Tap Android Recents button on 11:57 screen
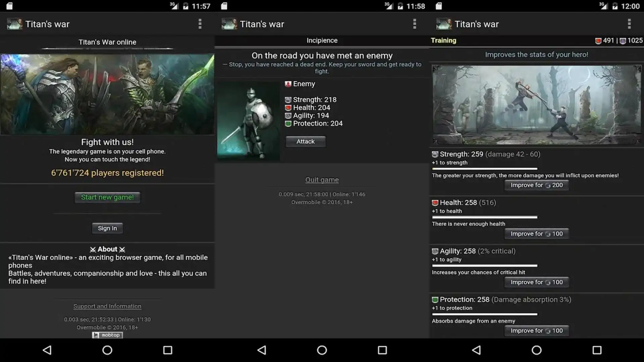The height and width of the screenshot is (362, 644). click(x=168, y=350)
